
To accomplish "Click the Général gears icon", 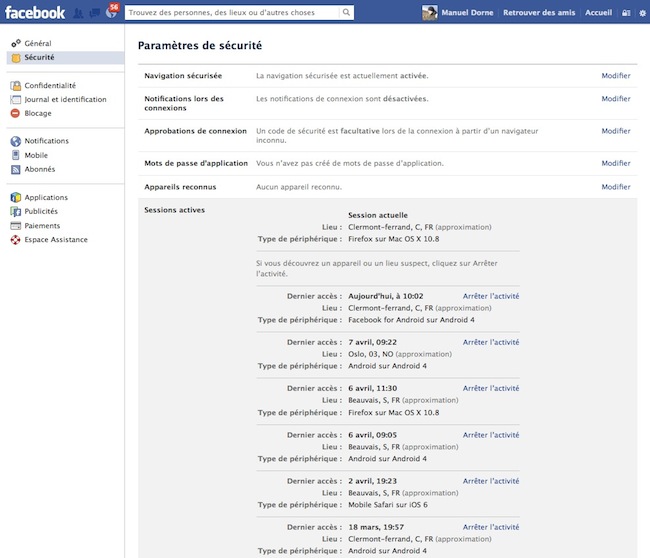I will pyautogui.click(x=16, y=43).
